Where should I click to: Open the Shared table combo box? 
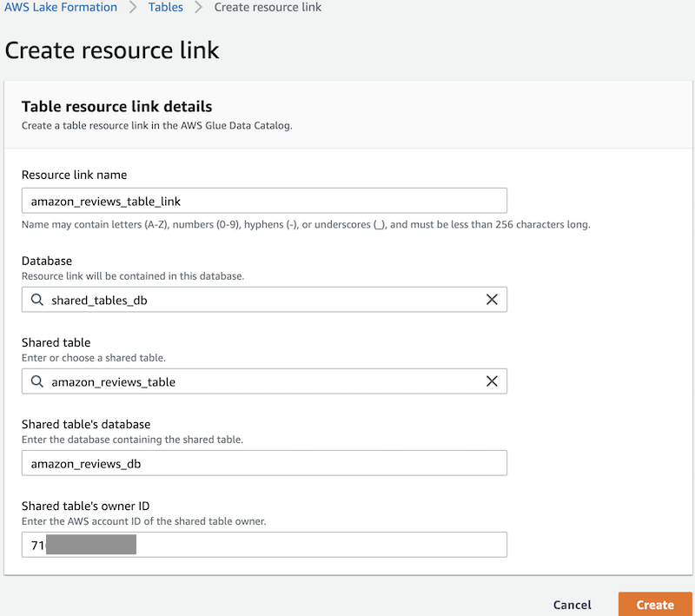[261, 381]
